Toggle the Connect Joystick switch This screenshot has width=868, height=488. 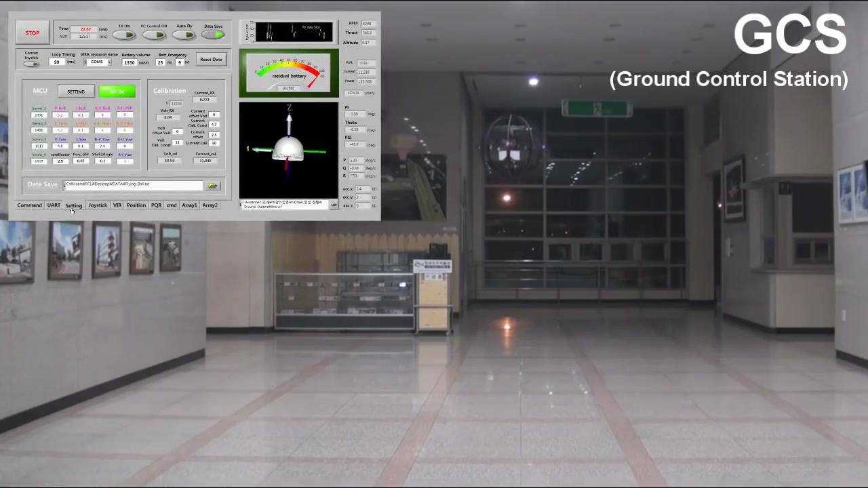click(x=31, y=64)
